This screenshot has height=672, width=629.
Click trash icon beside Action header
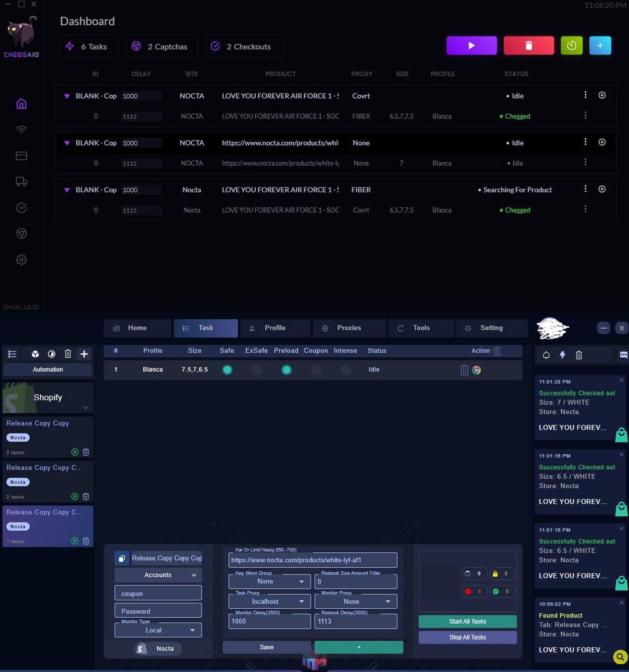(x=497, y=351)
